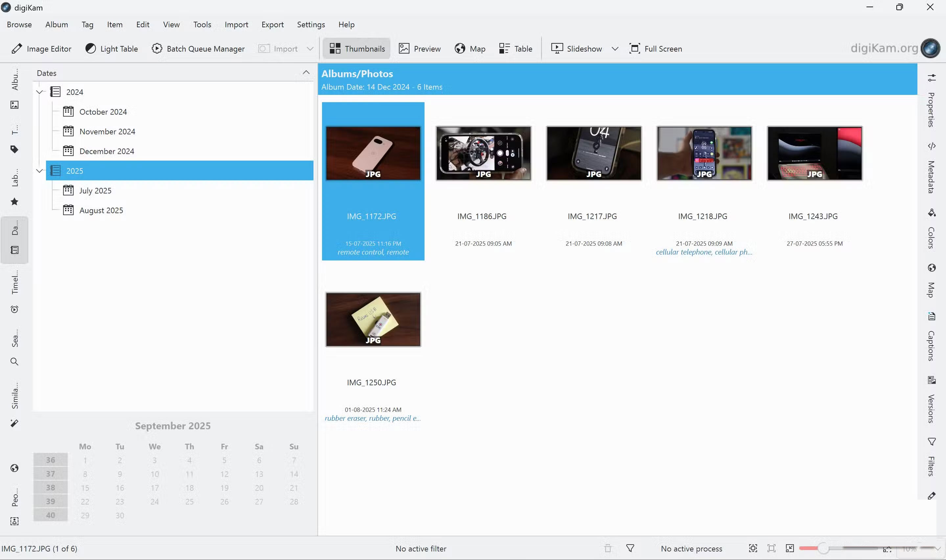
Task: Open the Light Table
Action: [x=111, y=49]
